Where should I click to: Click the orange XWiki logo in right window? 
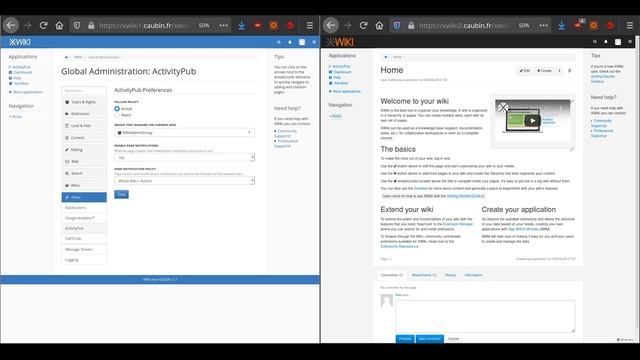tap(340, 42)
